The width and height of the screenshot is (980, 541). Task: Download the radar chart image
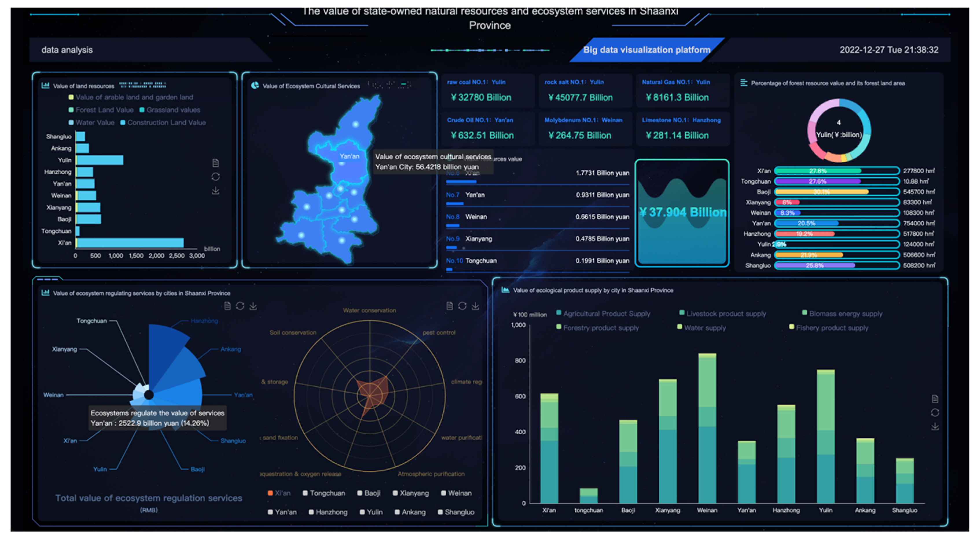tap(475, 306)
